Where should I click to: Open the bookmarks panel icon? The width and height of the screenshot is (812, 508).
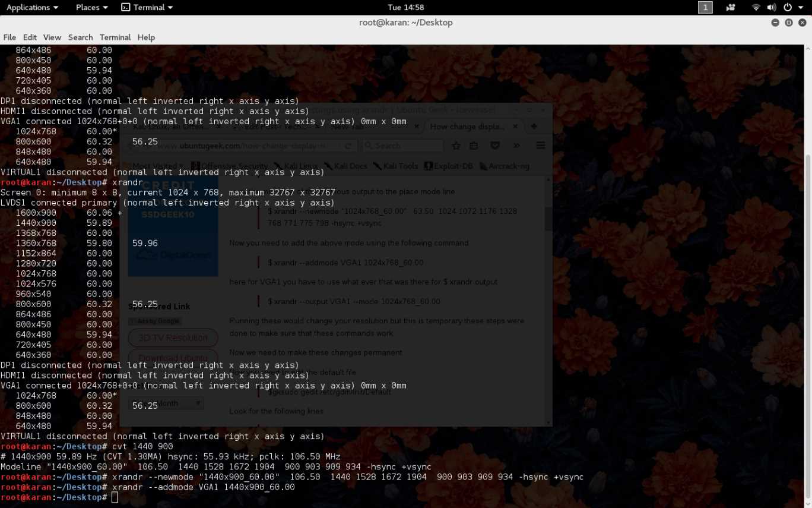(x=474, y=146)
